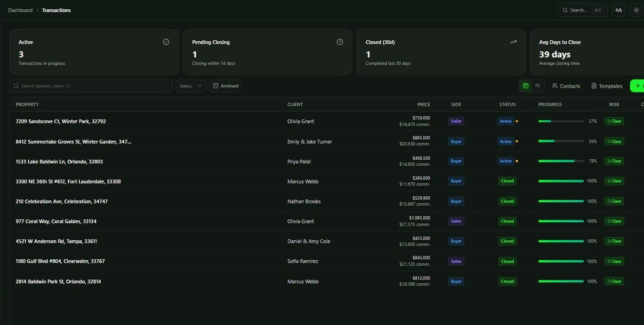644x325 pixels.
Task: Click the Active status badge for Priya Patel
Action: click(x=506, y=161)
